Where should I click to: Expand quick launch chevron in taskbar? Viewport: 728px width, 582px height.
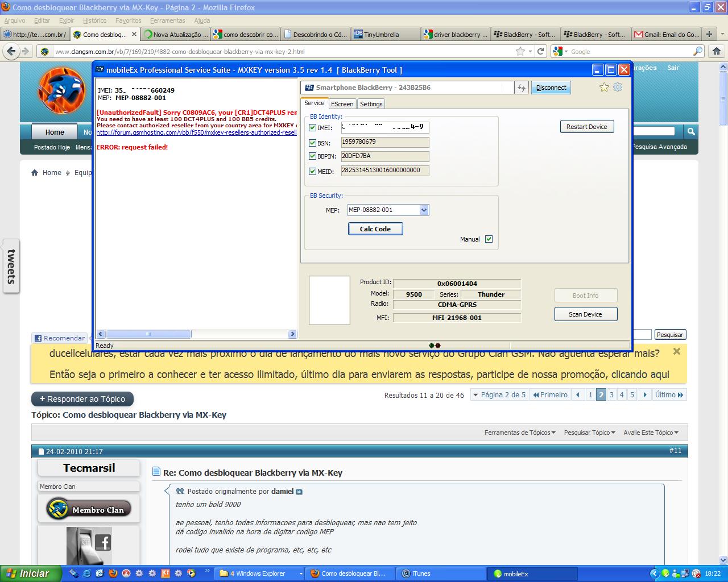(207, 570)
